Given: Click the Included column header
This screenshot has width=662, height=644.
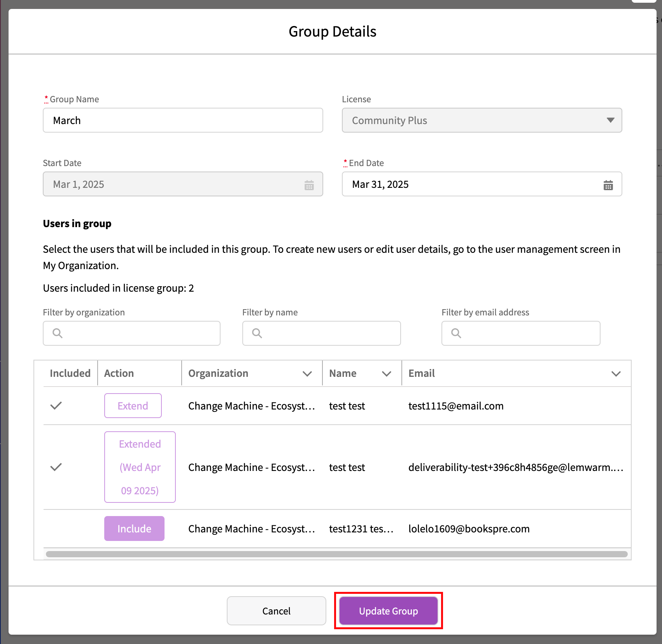Looking at the screenshot, I should [x=70, y=373].
